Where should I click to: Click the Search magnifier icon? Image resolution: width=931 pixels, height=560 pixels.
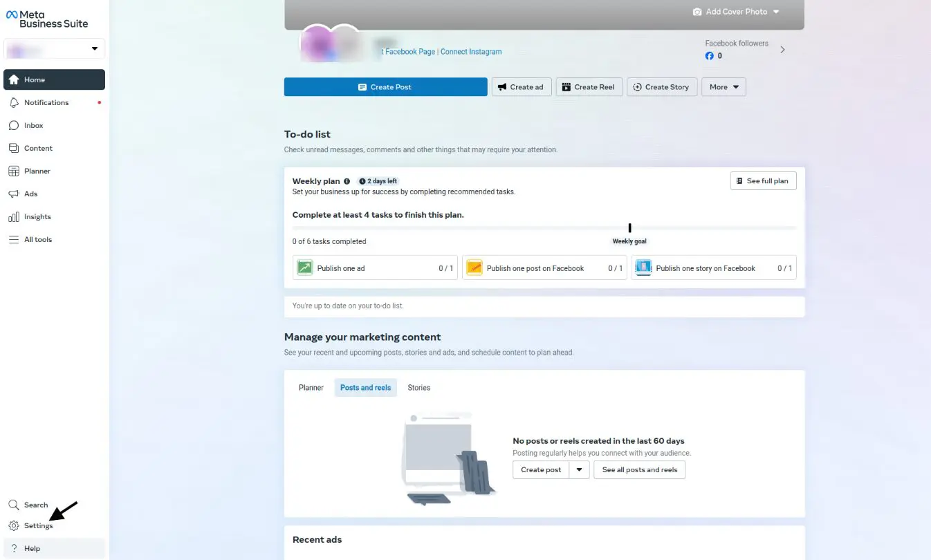point(14,505)
